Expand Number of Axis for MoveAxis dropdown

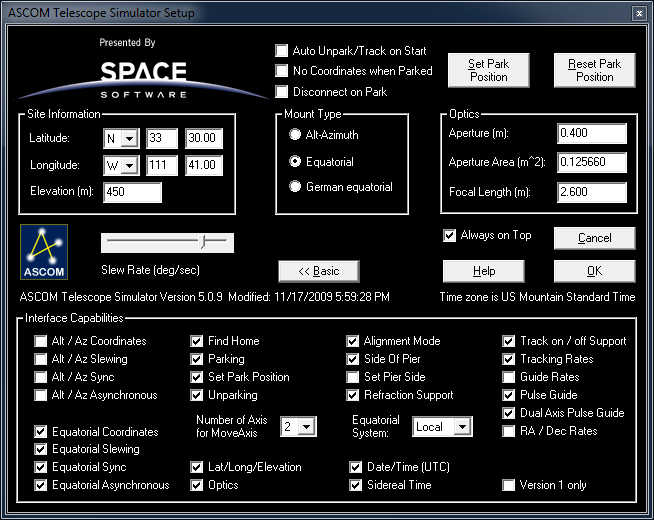pyautogui.click(x=307, y=427)
